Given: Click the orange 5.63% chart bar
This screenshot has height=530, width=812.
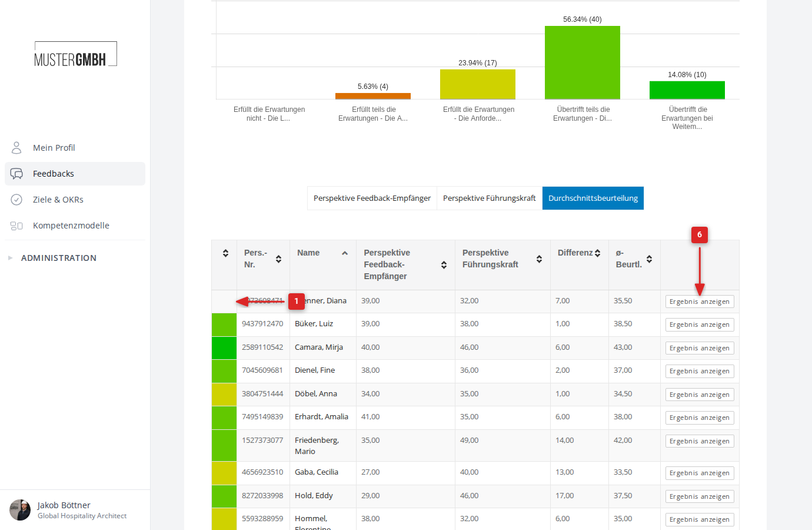Looking at the screenshot, I should [x=373, y=96].
